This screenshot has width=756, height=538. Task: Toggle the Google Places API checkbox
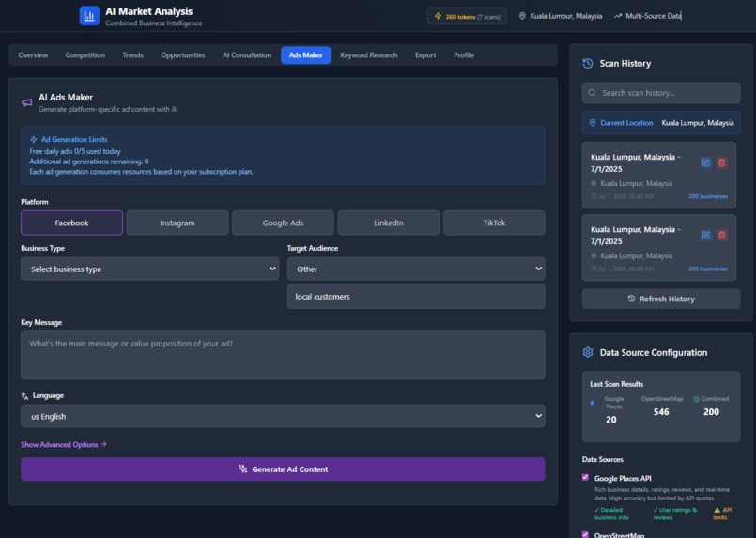tap(585, 477)
